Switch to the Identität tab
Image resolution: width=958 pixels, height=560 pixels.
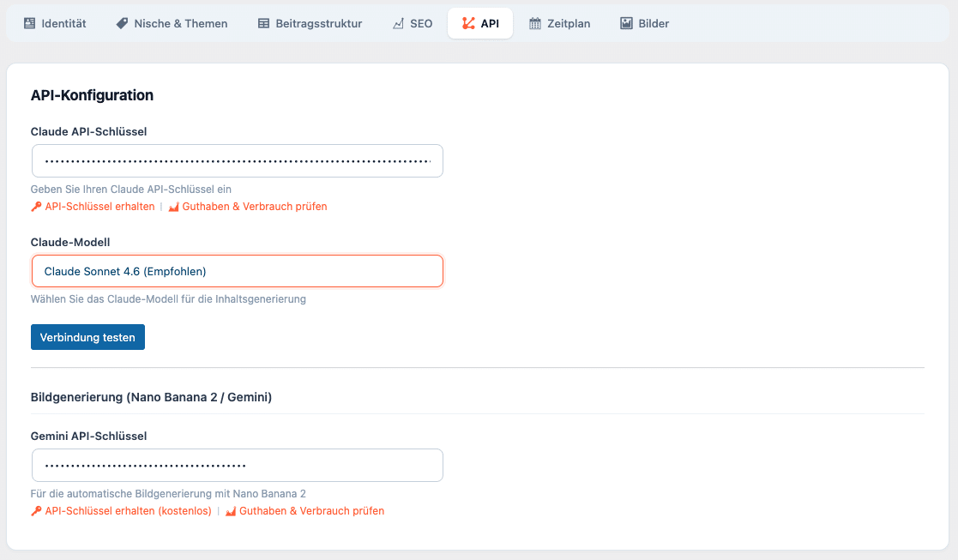point(55,23)
